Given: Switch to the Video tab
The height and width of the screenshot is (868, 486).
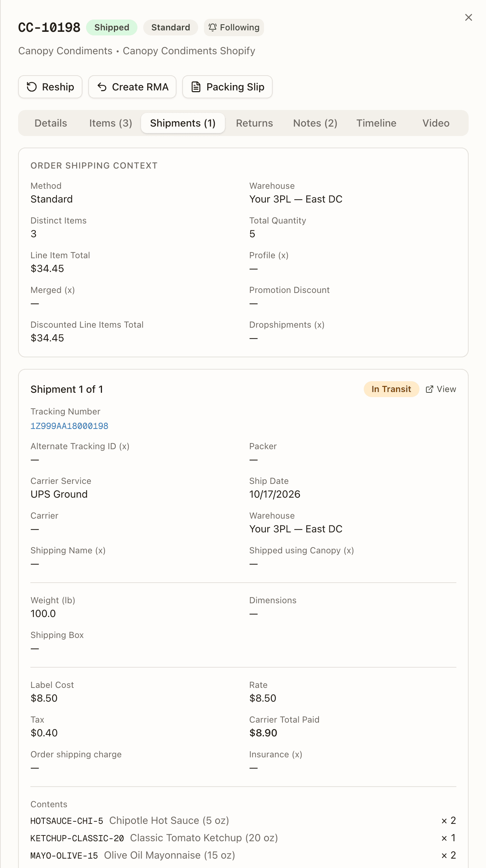Looking at the screenshot, I should pos(436,123).
